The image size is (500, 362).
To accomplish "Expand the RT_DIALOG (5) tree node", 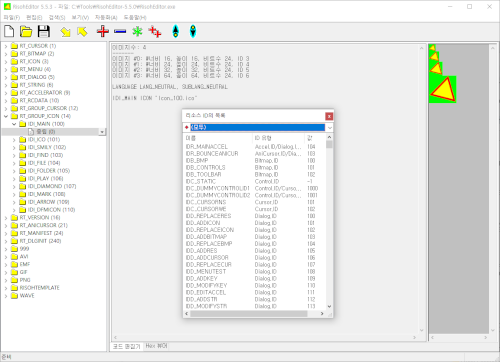I will tap(6, 77).
